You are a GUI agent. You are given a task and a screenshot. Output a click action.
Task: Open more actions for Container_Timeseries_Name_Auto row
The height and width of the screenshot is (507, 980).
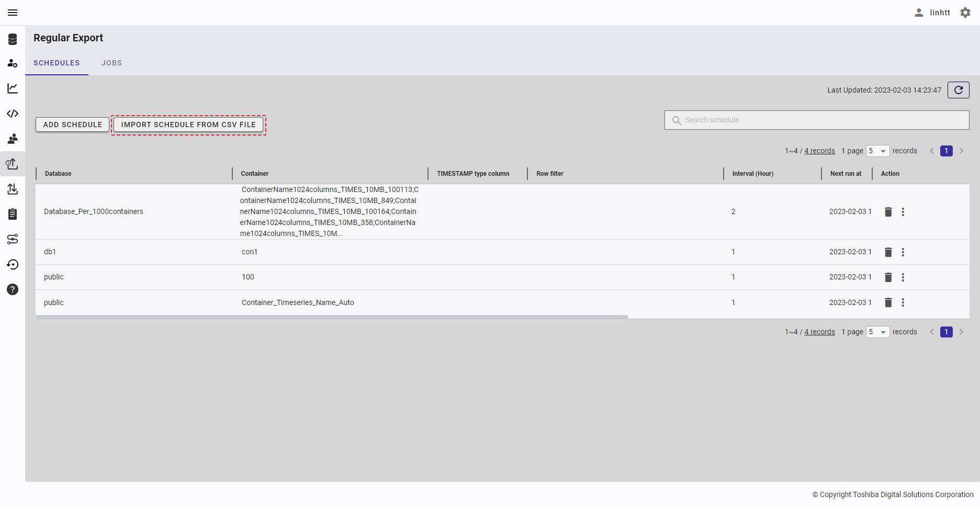(903, 302)
